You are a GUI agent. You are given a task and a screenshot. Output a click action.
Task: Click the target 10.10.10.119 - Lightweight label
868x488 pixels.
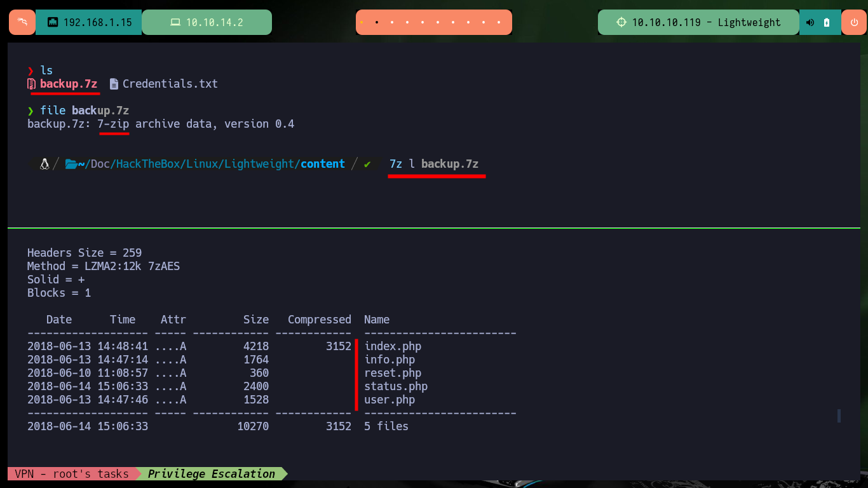707,22
